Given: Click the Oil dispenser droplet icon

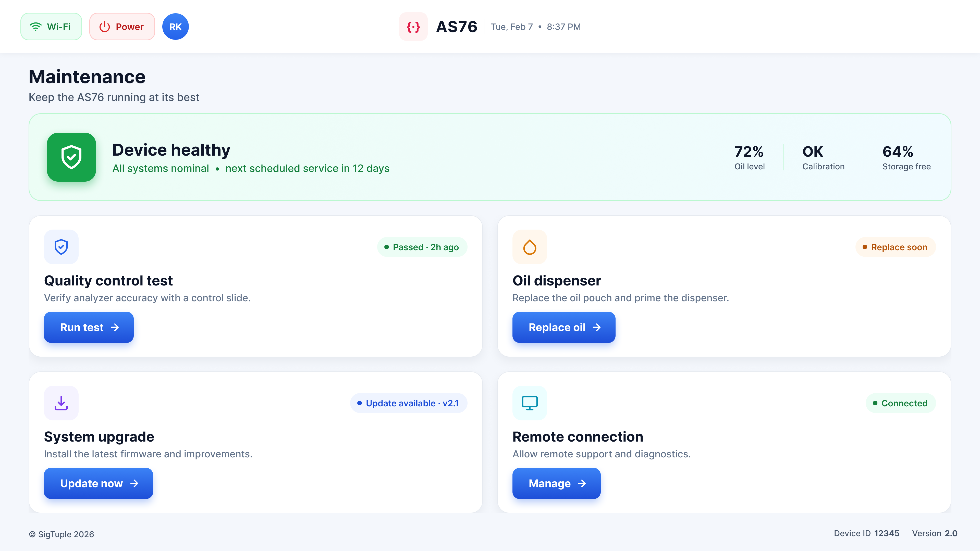Looking at the screenshot, I should coord(530,247).
